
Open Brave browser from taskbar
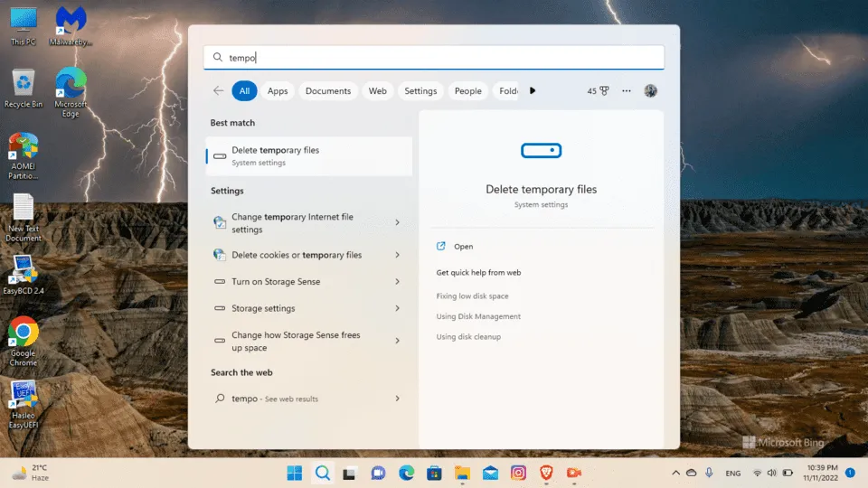546,473
